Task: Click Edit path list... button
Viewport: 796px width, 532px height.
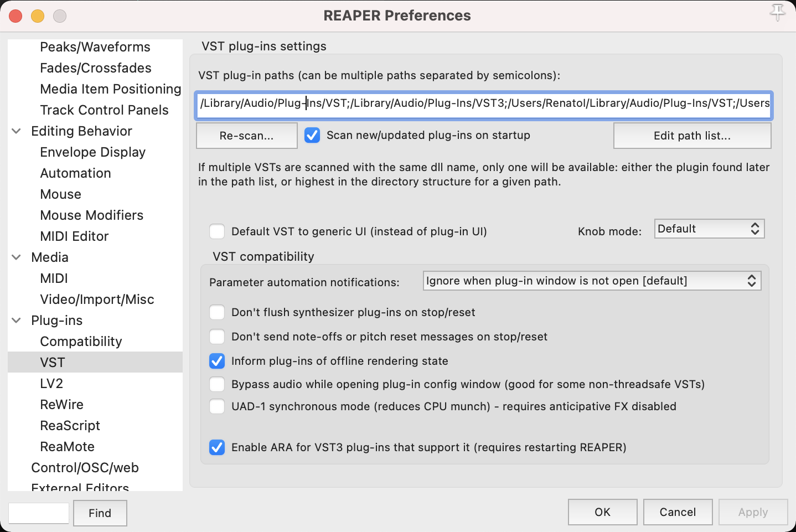Action: click(692, 136)
